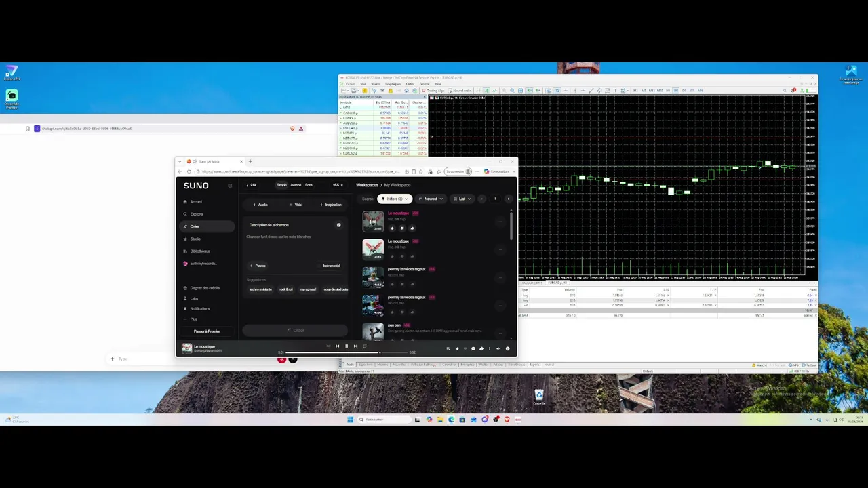Seek within the Suno playback progress bar
Viewport: 868px width, 488px height.
tap(346, 352)
